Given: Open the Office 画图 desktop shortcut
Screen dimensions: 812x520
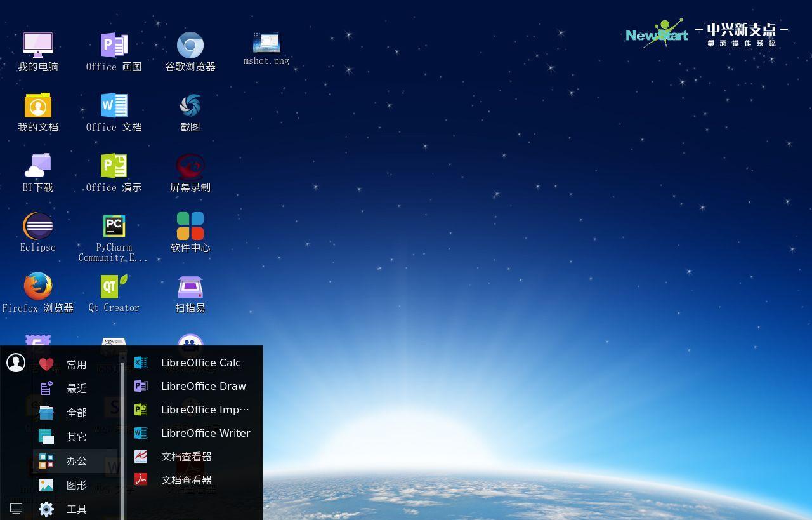Looking at the screenshot, I should 114,52.
